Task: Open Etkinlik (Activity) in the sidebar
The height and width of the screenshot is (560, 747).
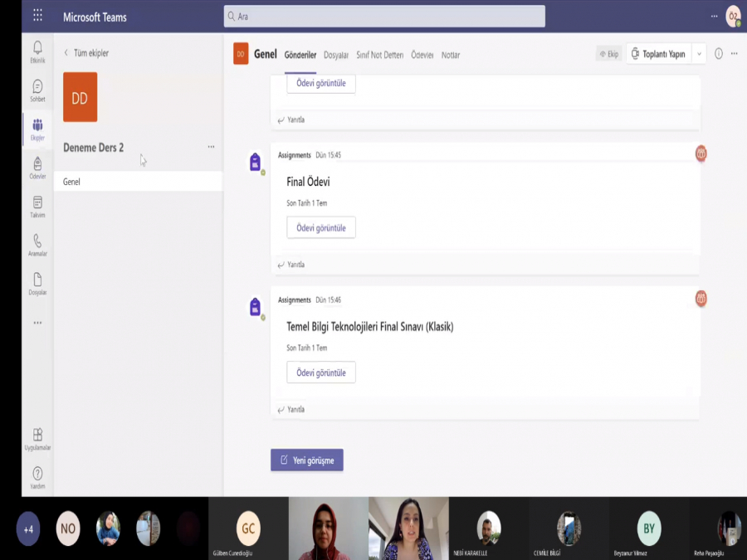Action: pyautogui.click(x=37, y=52)
